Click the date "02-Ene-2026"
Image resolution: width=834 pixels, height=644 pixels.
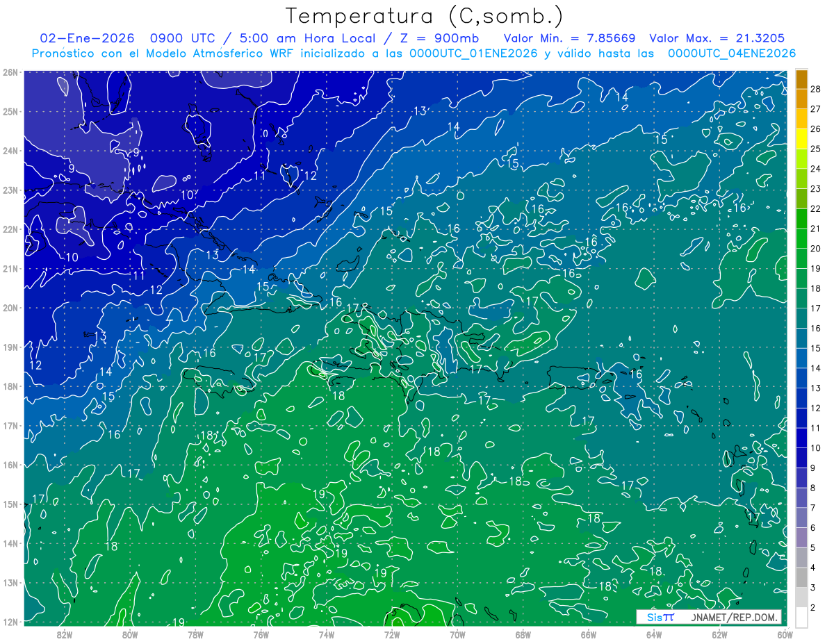coord(85,38)
